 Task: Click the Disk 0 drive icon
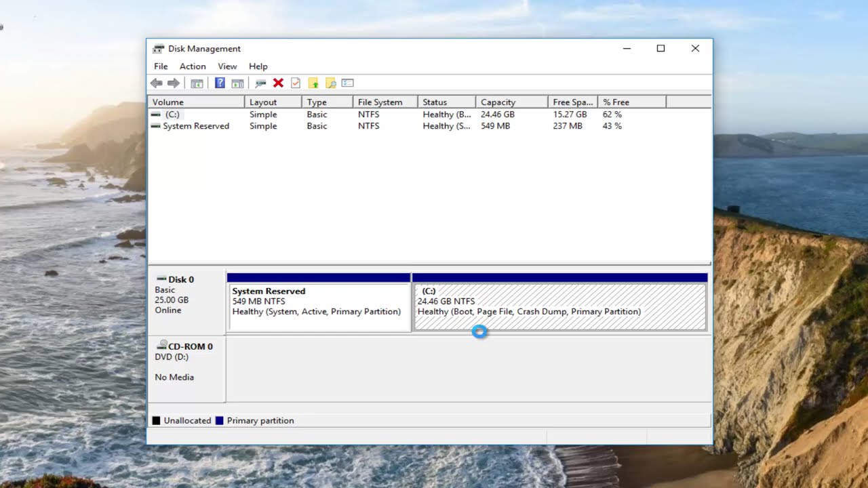tap(161, 279)
